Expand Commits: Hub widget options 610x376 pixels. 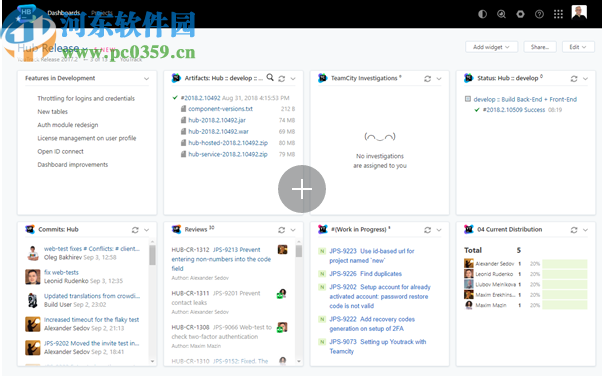[146, 230]
